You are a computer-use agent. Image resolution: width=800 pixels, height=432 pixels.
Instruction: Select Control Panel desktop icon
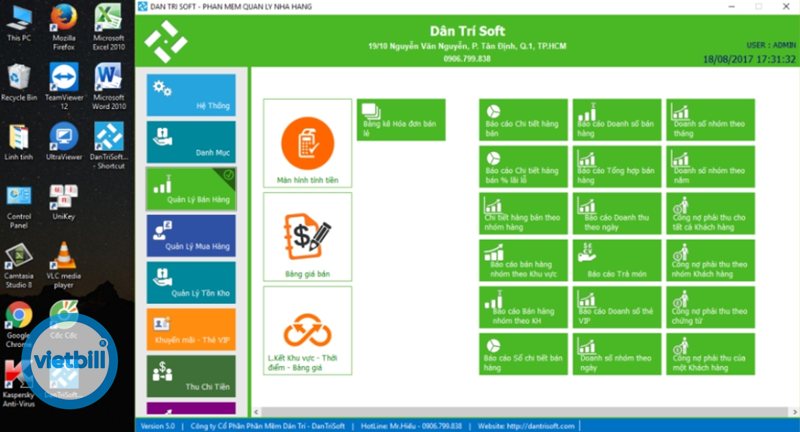tap(19, 208)
